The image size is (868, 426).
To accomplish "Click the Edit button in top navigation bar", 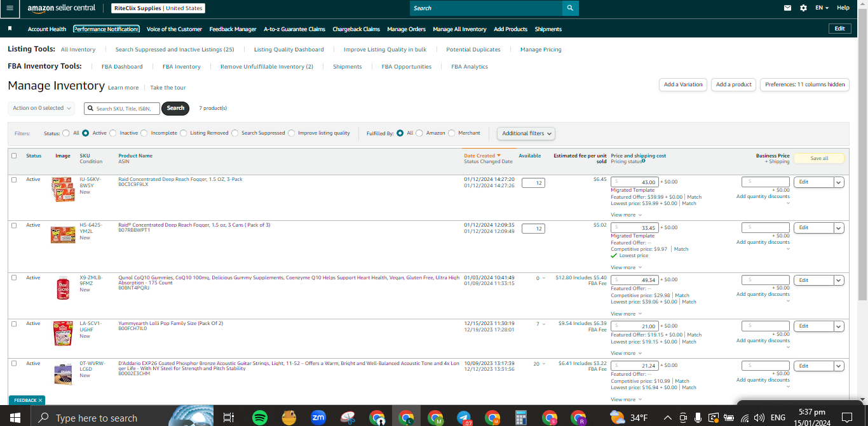I will 839,29.
